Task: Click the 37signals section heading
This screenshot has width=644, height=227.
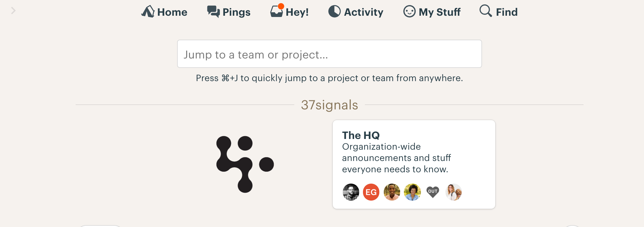Action: (329, 105)
